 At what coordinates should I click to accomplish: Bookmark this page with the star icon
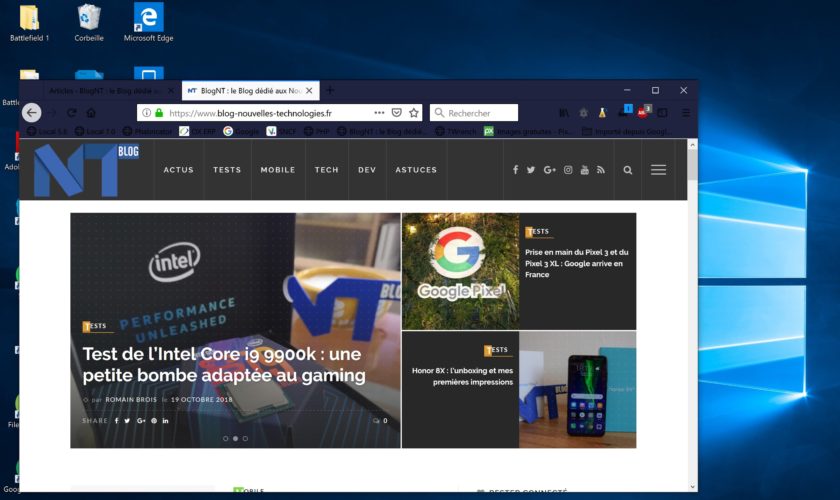coord(414,113)
